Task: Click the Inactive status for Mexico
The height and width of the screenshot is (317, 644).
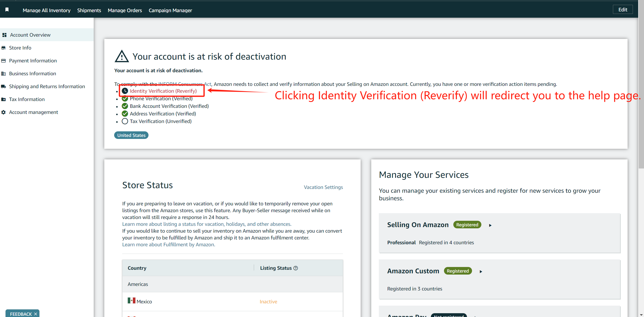Action: coord(268,302)
